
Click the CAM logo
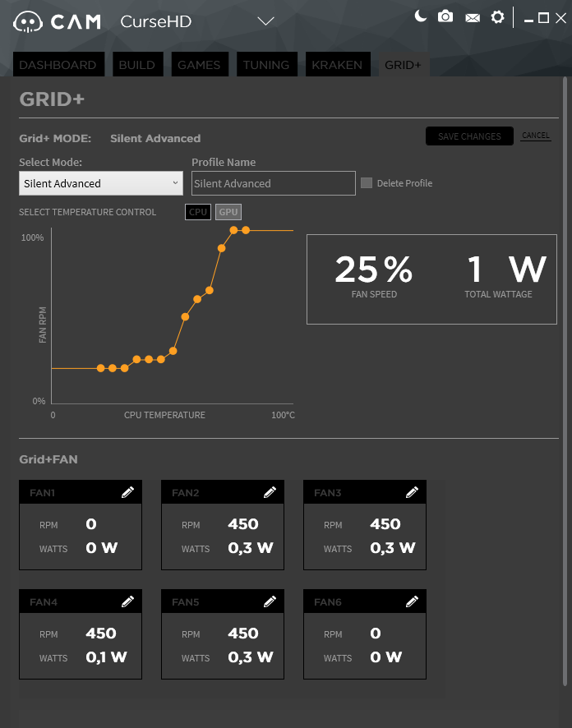click(57, 22)
